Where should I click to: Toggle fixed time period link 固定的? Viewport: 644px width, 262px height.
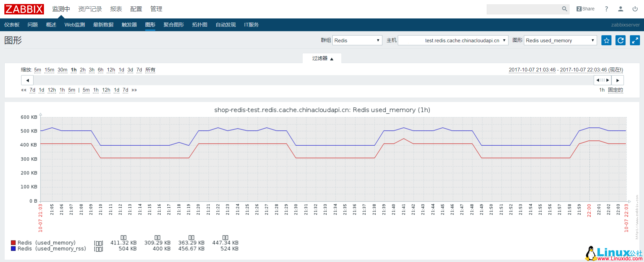(615, 90)
